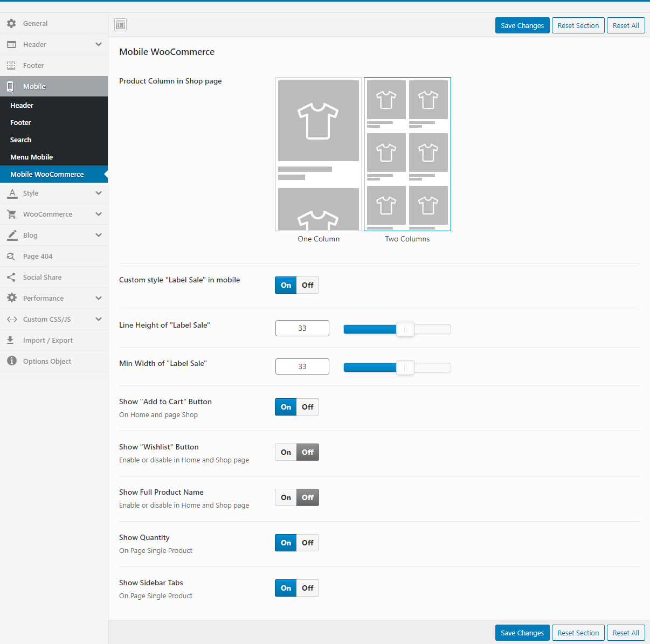Click the Style text icon

[x=12, y=193]
